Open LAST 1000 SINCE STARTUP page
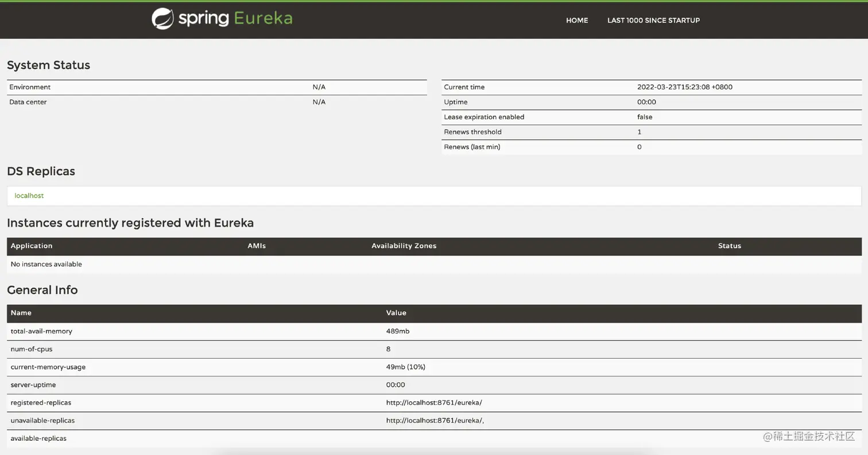Screen dimensions: 868x455 pyautogui.click(x=653, y=20)
